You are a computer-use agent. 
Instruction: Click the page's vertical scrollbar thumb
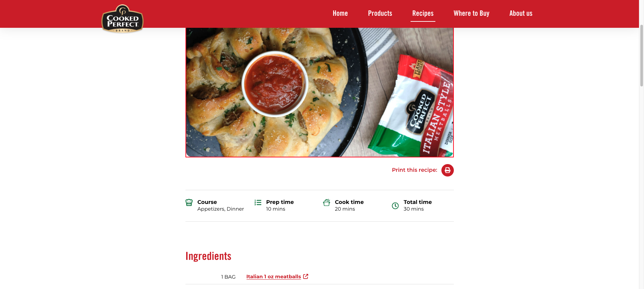pos(641,55)
